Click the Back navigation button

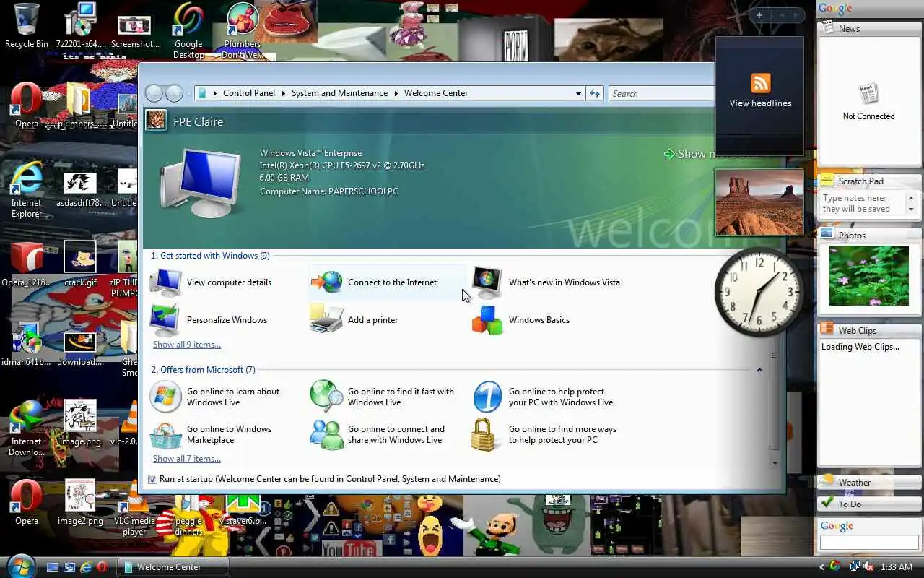pos(153,93)
